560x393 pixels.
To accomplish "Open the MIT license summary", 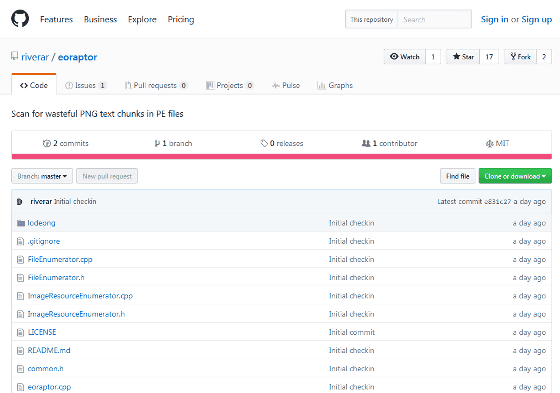I will [x=497, y=143].
